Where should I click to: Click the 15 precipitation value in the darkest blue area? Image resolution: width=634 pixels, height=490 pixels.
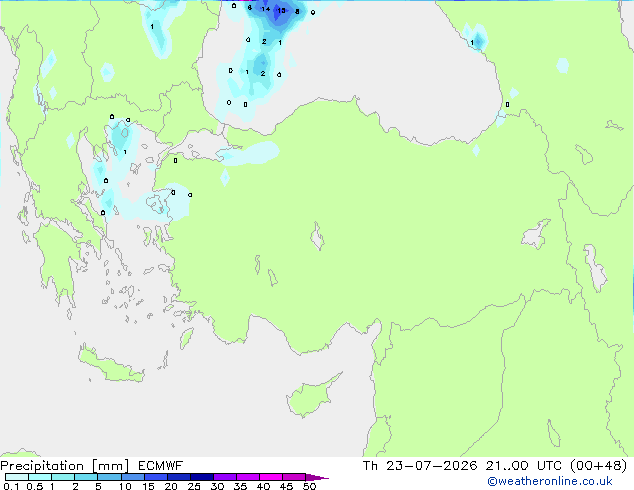[281, 11]
